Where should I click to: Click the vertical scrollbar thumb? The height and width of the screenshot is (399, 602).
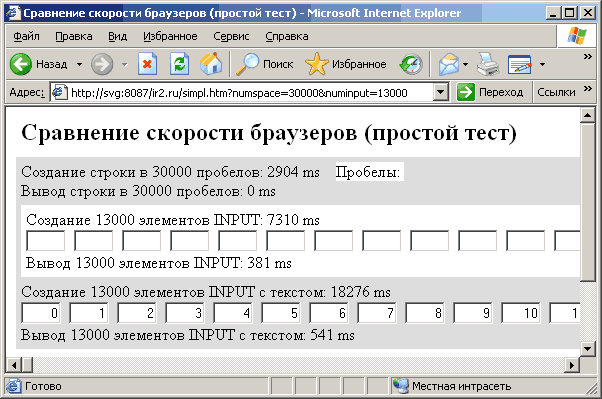tap(587, 202)
